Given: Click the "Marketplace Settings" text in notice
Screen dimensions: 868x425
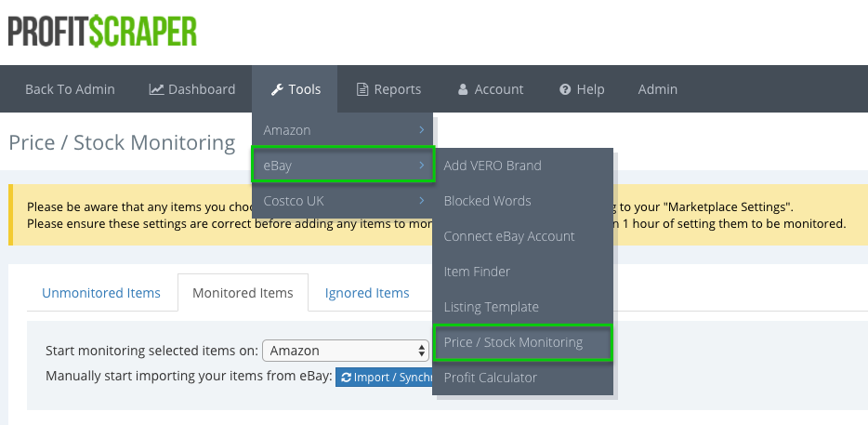Looking at the screenshot, I should 728,207.
